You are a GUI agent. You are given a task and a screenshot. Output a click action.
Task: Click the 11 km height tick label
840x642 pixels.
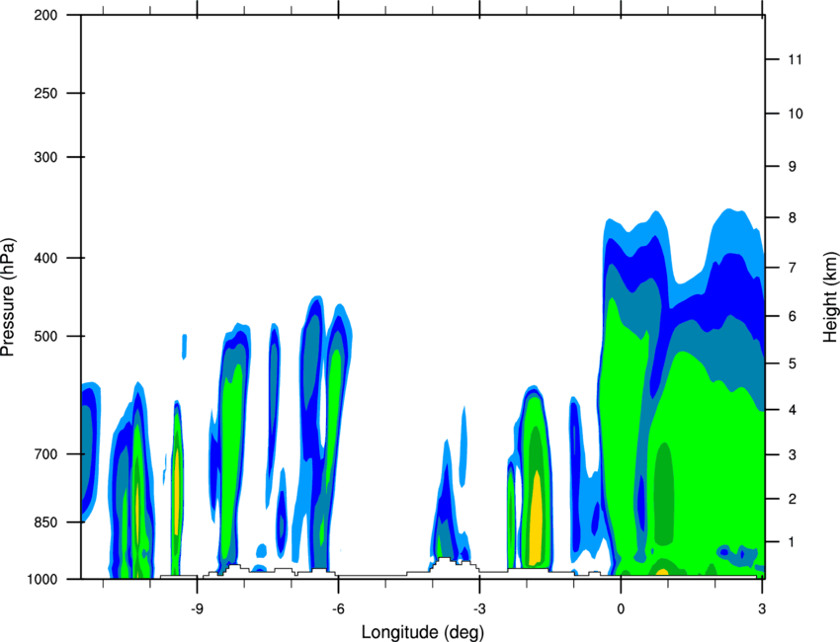(796, 59)
